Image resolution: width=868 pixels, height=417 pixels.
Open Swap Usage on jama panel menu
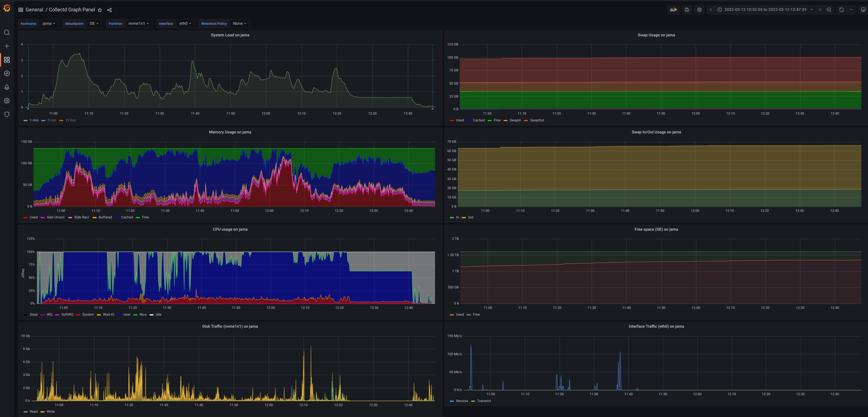coord(656,35)
